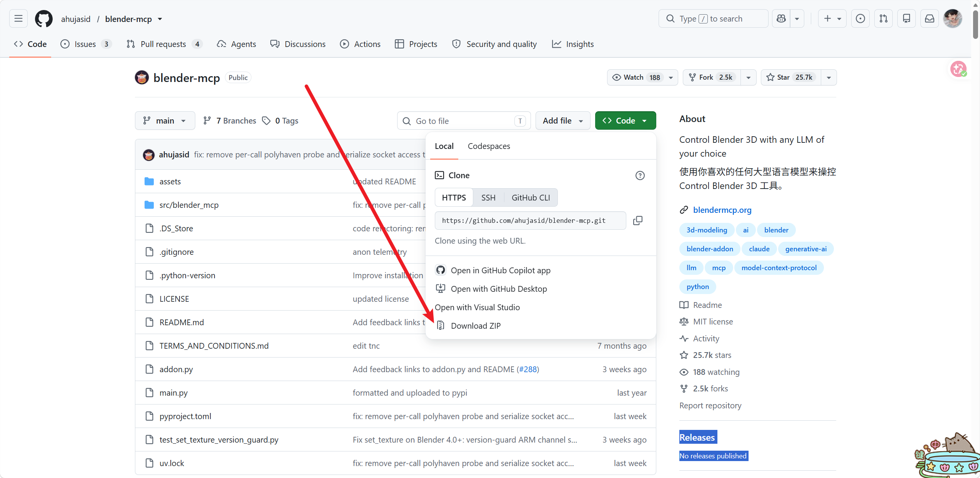
Task: Open the Copilot chat icon
Action: [781, 18]
